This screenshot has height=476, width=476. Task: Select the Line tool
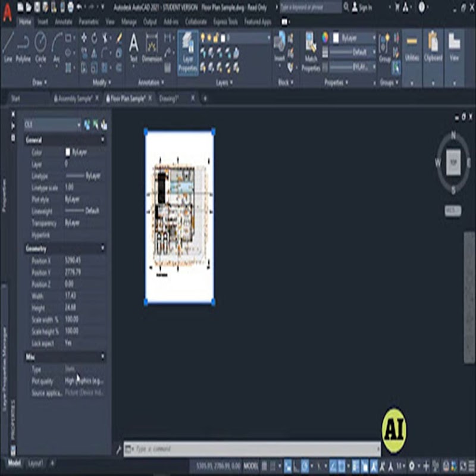pos(8,47)
